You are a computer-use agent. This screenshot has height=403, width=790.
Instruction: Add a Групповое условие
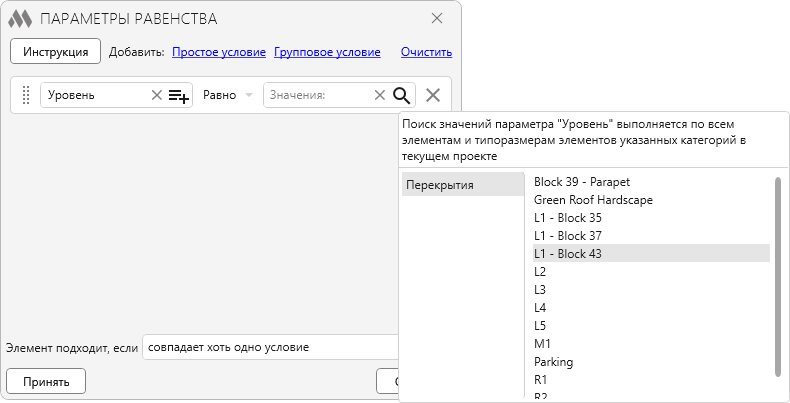coord(327,52)
